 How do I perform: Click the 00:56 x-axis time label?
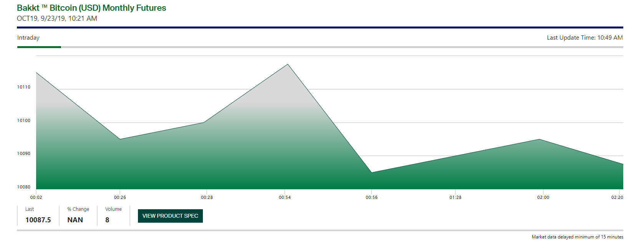coord(372,197)
